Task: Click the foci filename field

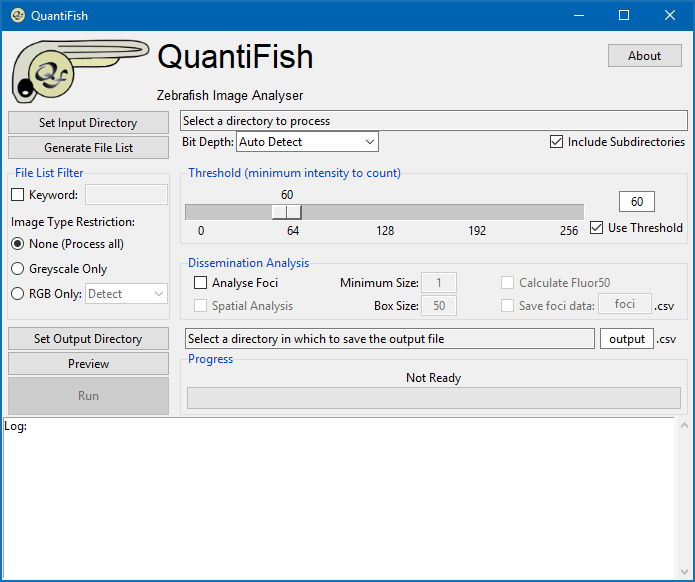Action: [x=625, y=304]
